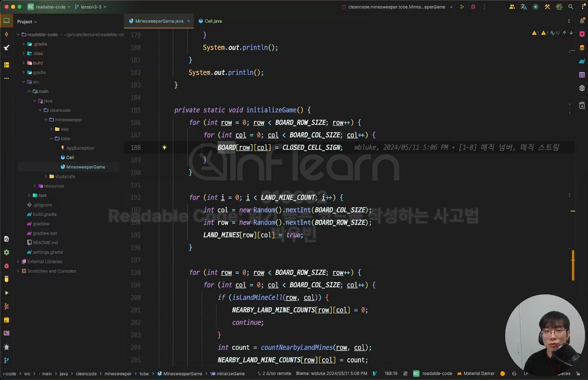588x380 pixels.
Task: Expand the asis package
Action: pos(51,129)
